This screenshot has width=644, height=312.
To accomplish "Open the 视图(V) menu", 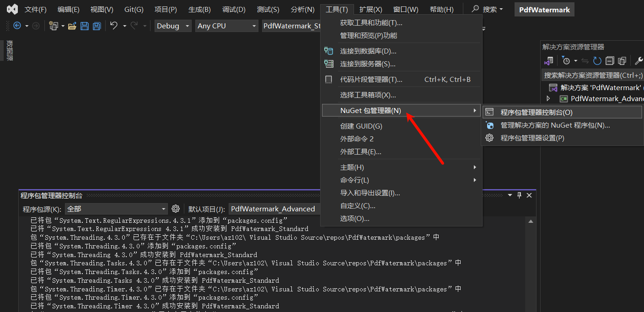I will [102, 9].
